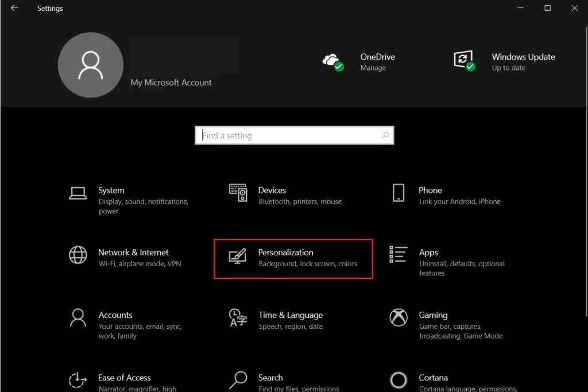This screenshot has width=588, height=392.
Task: Open Time & Language settings title
Action: (x=291, y=316)
